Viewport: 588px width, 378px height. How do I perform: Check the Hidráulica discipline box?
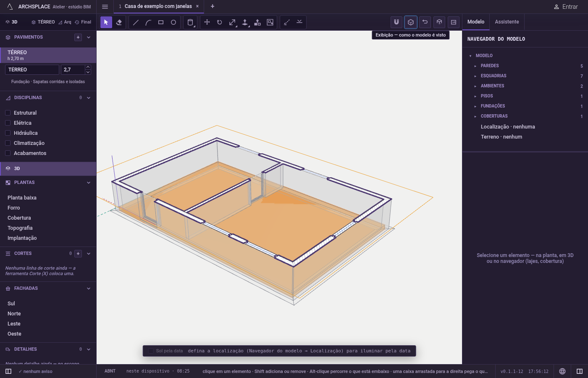pos(8,133)
